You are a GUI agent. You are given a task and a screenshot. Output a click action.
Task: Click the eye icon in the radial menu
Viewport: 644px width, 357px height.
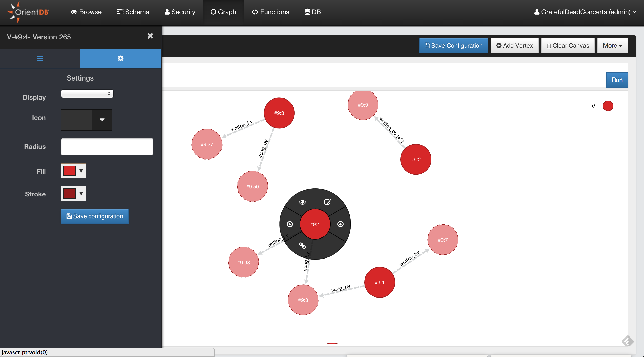click(302, 202)
